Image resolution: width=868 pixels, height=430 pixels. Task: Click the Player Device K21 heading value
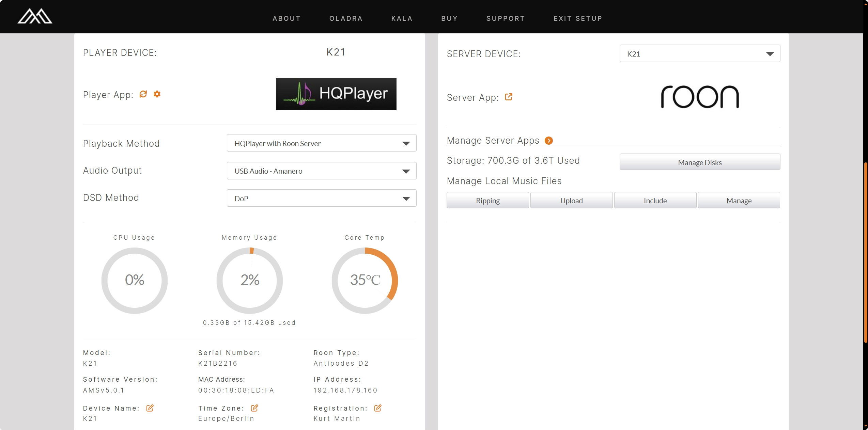336,52
